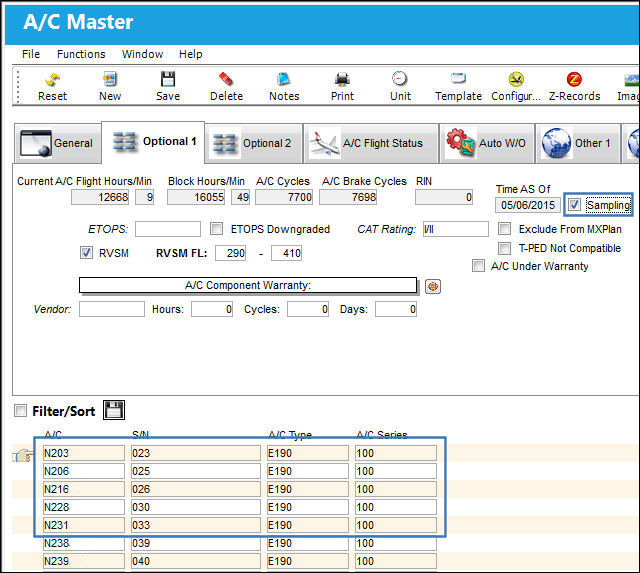Switch to the Other 1 tab
Image resolution: width=640 pixels, height=573 pixels.
[x=578, y=143]
